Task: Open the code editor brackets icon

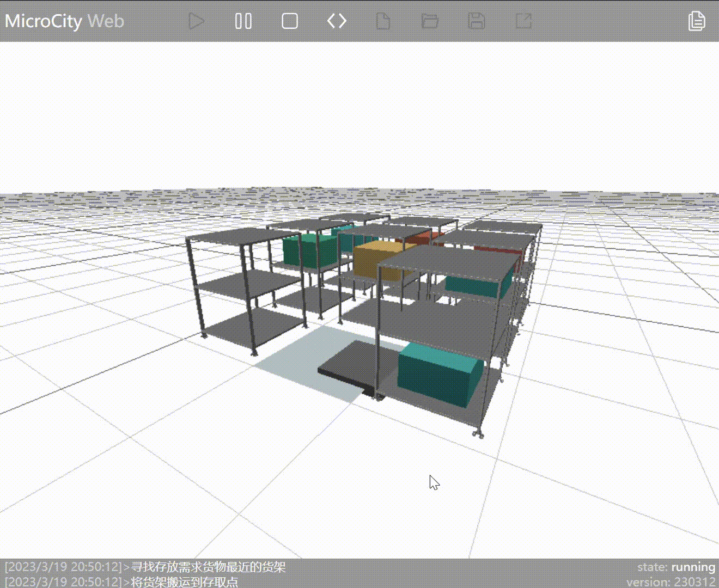Action: [x=337, y=21]
